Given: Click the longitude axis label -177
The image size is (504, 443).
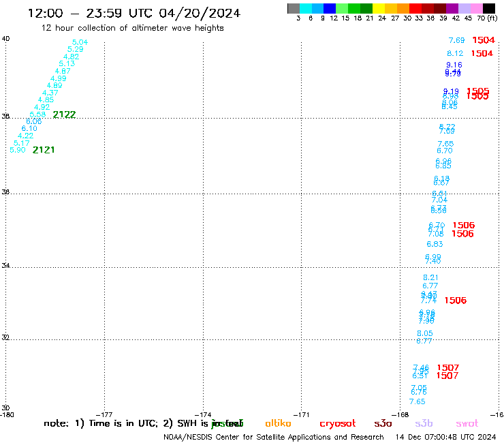Looking at the screenshot, I should click(x=104, y=415).
